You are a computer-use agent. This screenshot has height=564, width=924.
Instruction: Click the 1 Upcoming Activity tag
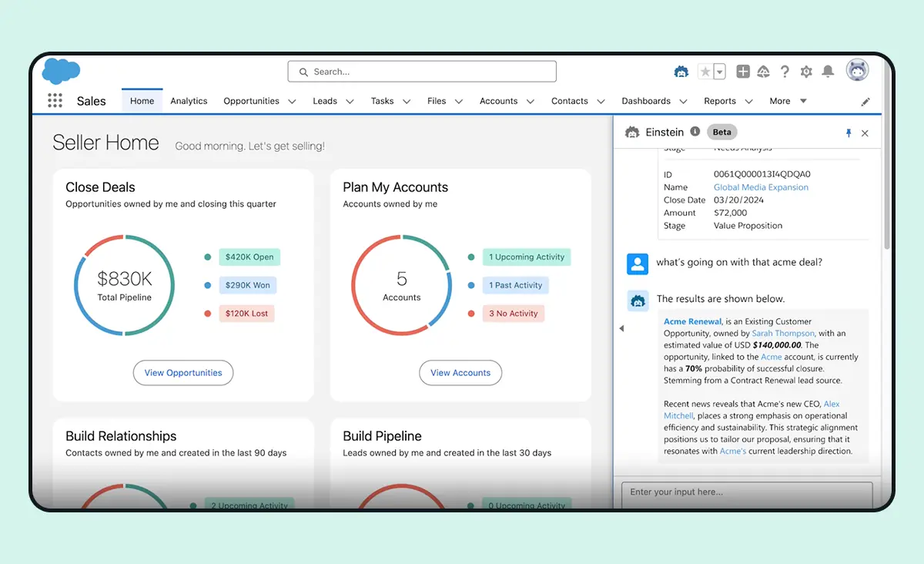pyautogui.click(x=527, y=257)
